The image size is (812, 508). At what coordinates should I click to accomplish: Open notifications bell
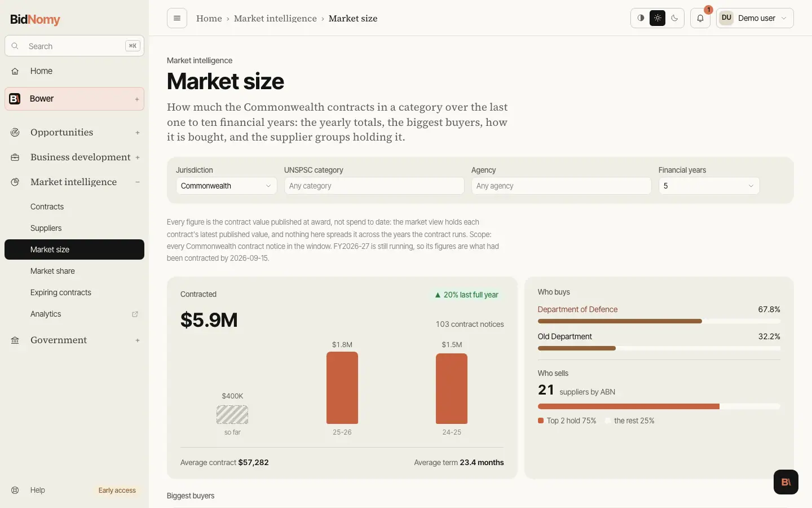[700, 18]
